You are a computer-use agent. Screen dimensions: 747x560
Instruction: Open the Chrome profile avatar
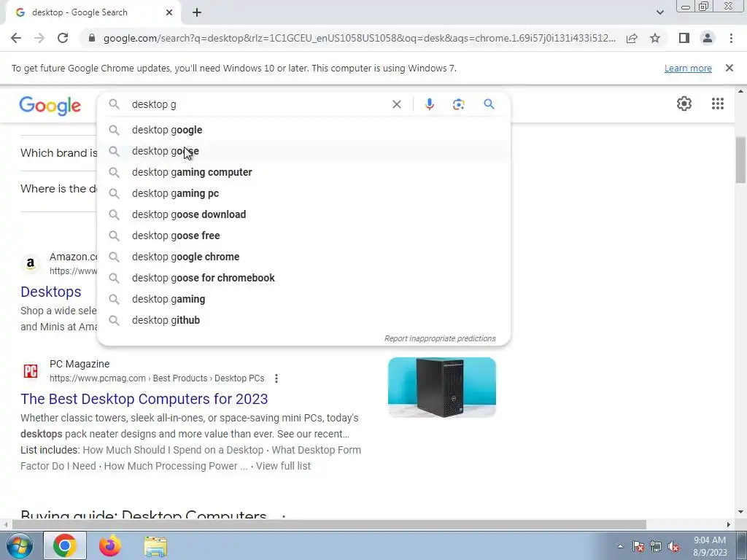(708, 38)
